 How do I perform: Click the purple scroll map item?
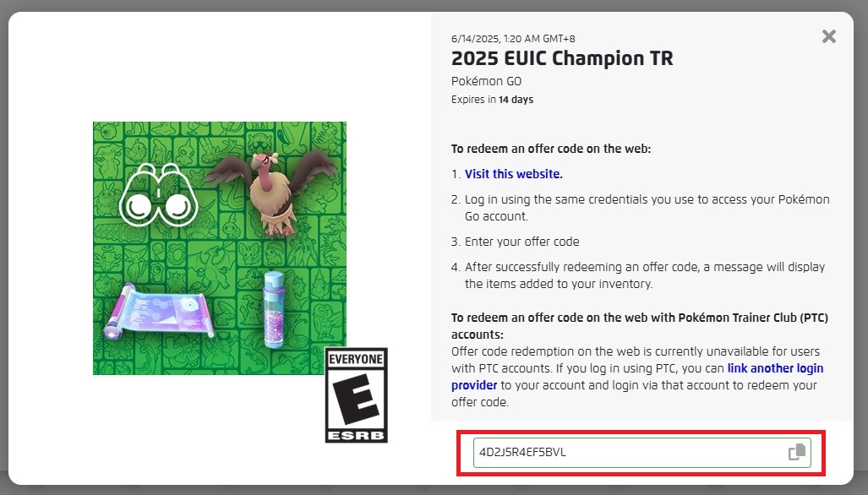pos(160,309)
